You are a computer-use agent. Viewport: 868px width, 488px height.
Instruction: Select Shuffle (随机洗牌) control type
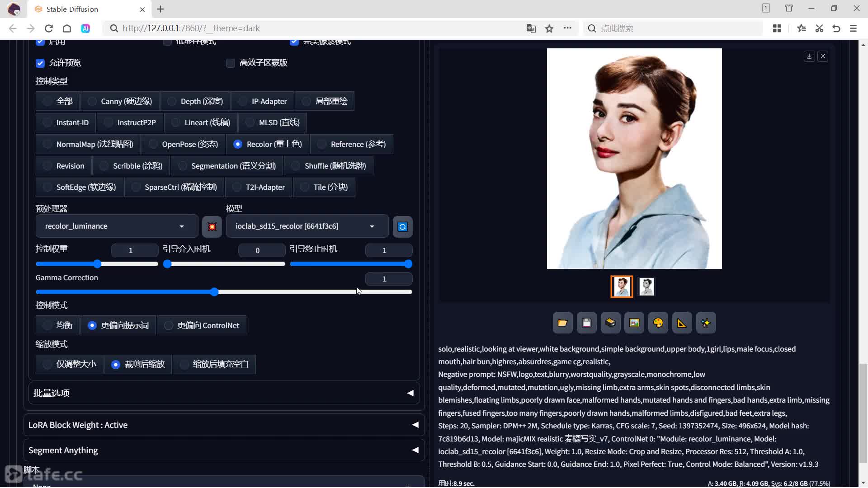[329, 166]
